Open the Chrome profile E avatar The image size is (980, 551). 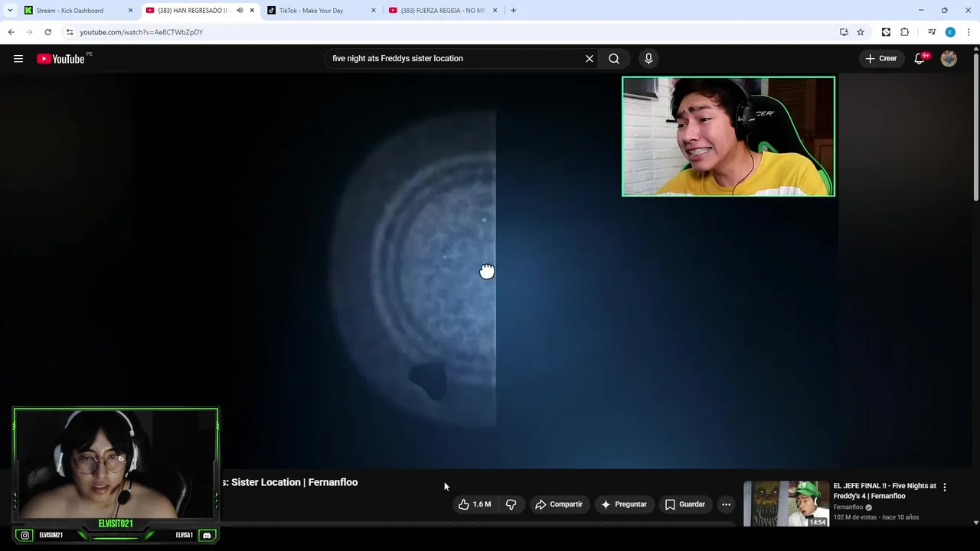coord(950,32)
